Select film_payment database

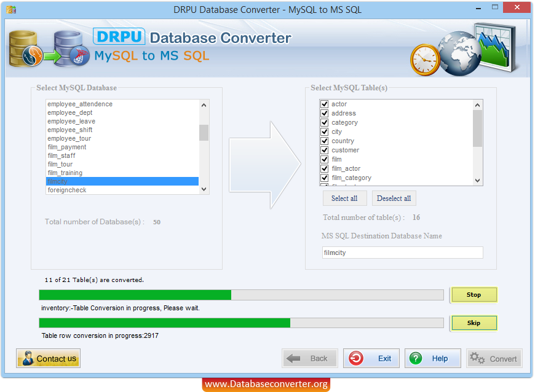(x=122, y=147)
